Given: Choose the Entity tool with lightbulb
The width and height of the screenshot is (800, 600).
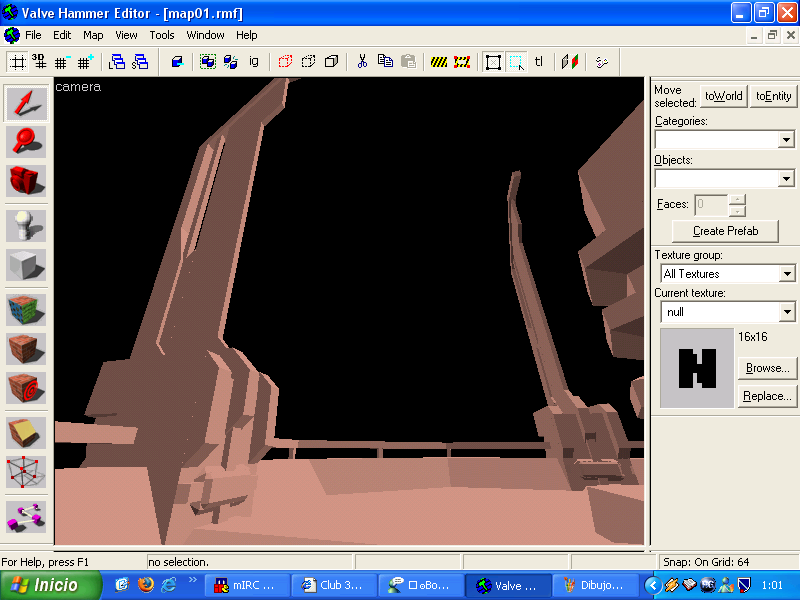Looking at the screenshot, I should [x=26, y=226].
